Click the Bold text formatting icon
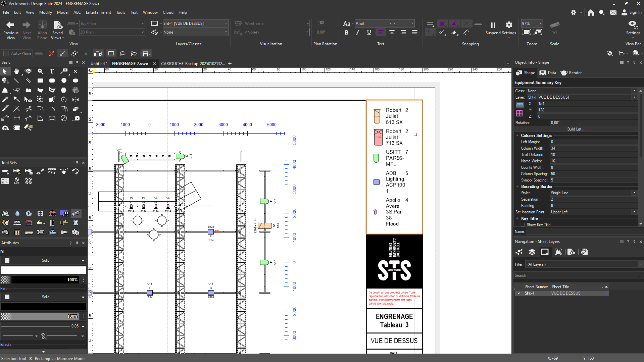This screenshot has width=644, height=362. (346, 33)
